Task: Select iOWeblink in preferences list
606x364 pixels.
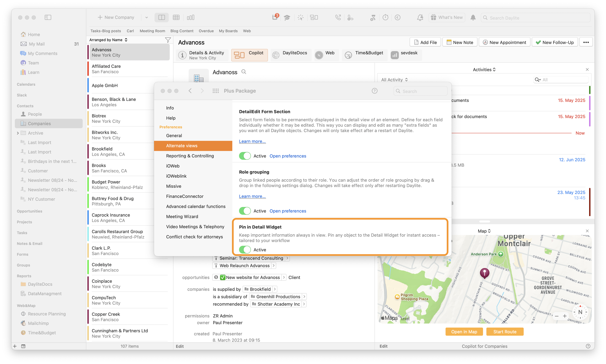Action: (x=193, y=176)
